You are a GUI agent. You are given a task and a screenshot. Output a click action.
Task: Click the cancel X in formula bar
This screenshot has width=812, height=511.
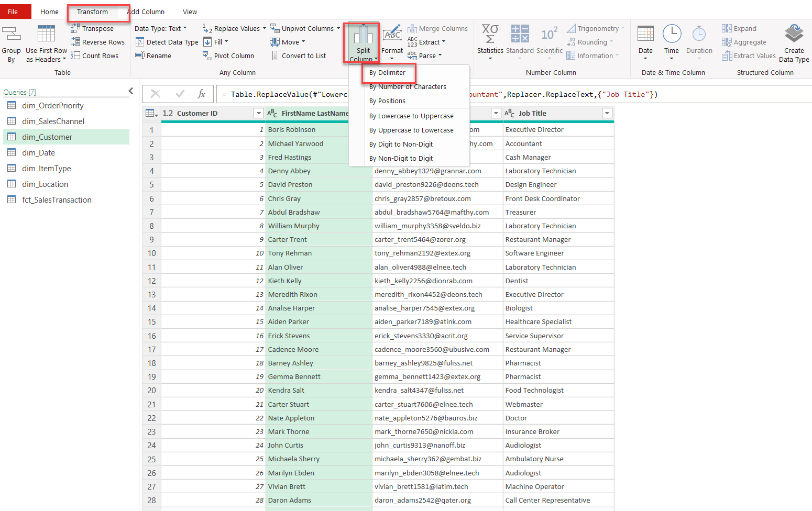click(156, 94)
